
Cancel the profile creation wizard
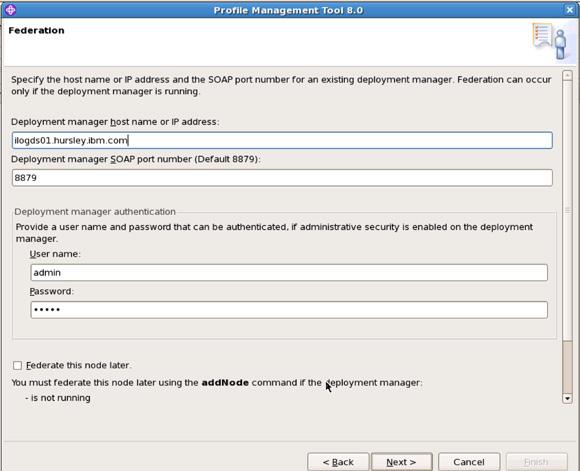tap(469, 462)
